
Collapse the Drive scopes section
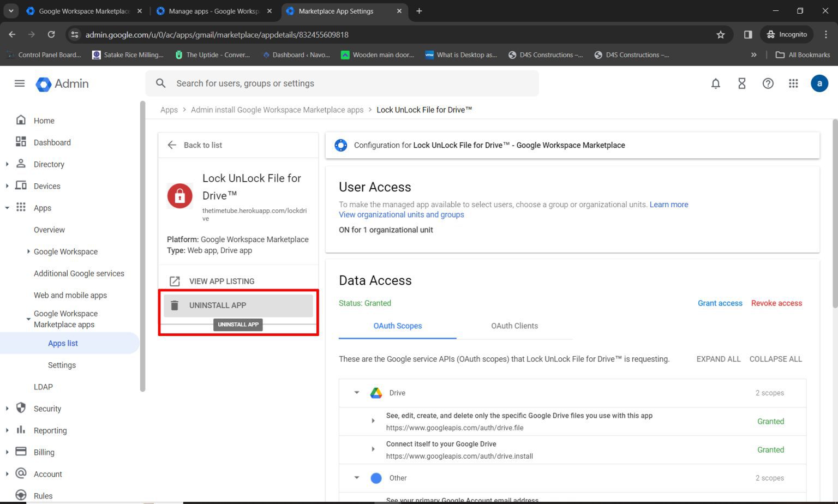357,393
